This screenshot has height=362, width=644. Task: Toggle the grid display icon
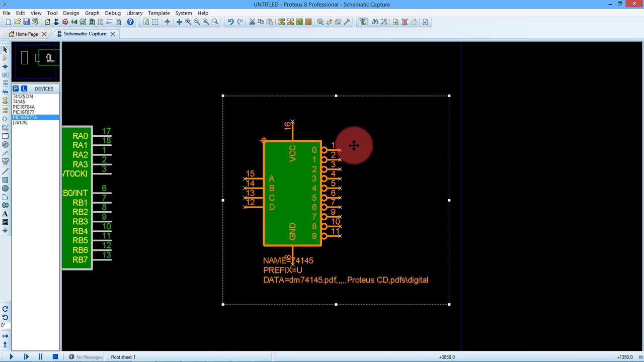155,22
